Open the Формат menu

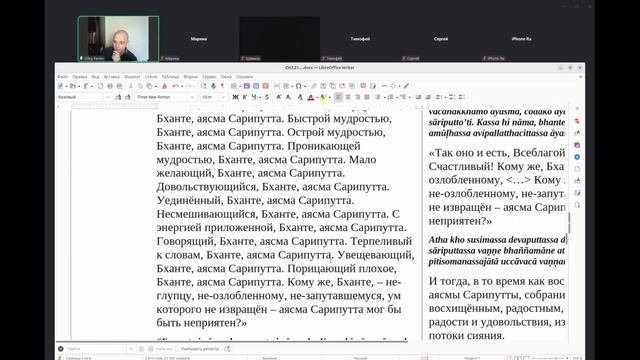[x=132, y=77]
